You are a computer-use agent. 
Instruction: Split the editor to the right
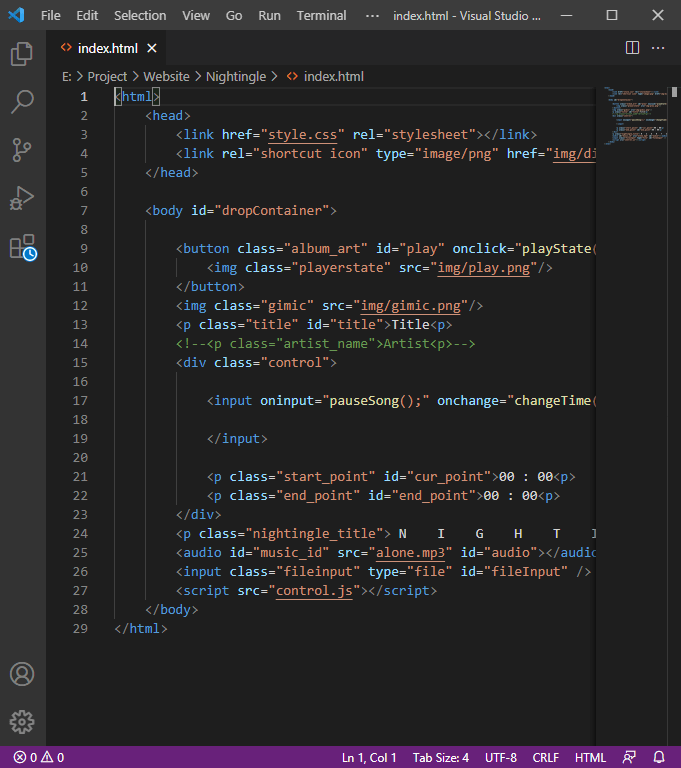(x=632, y=47)
